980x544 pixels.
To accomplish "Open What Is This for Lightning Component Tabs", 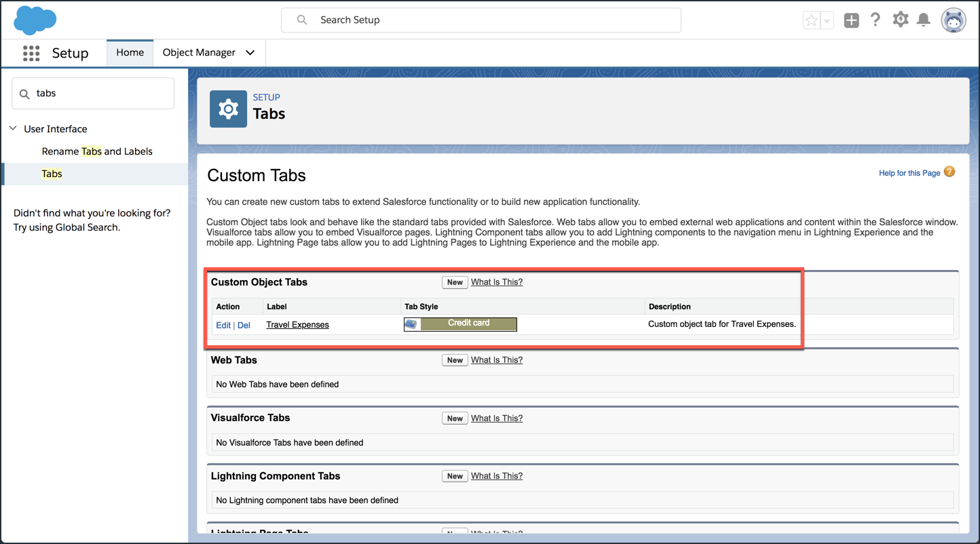I will click(497, 476).
